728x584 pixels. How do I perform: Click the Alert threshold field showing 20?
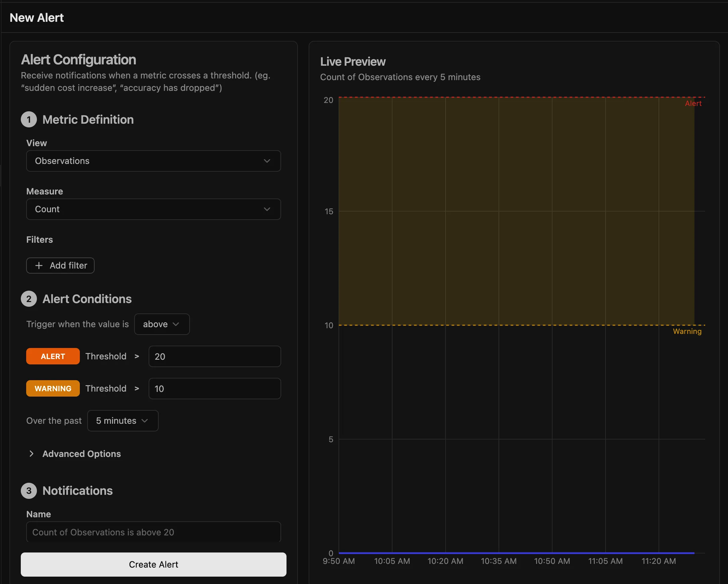click(214, 356)
